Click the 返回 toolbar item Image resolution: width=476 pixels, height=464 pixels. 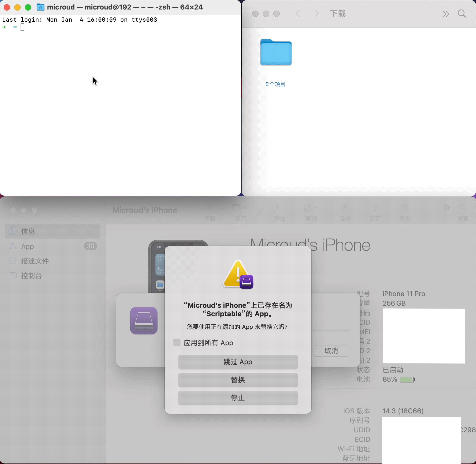[210, 211]
